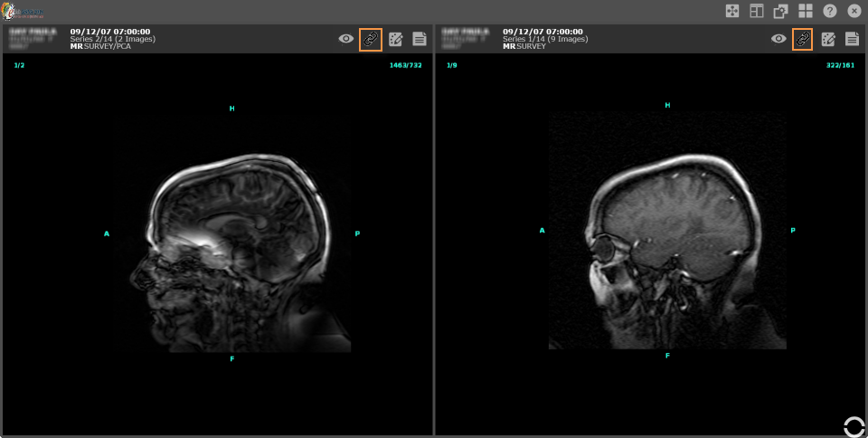
Task: Open annotation pencil tool in left panel
Action: [395, 39]
